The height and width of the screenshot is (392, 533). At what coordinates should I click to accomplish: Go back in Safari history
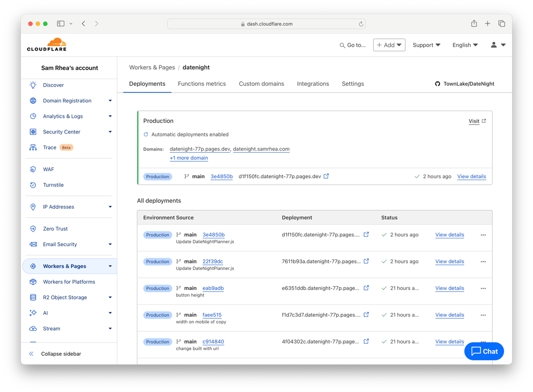pyautogui.click(x=84, y=23)
